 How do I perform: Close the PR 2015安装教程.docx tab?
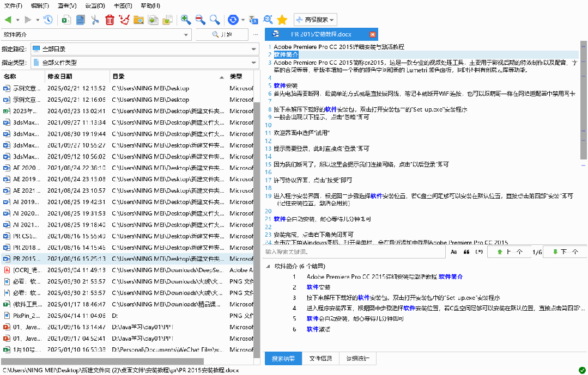pyautogui.click(x=372, y=34)
